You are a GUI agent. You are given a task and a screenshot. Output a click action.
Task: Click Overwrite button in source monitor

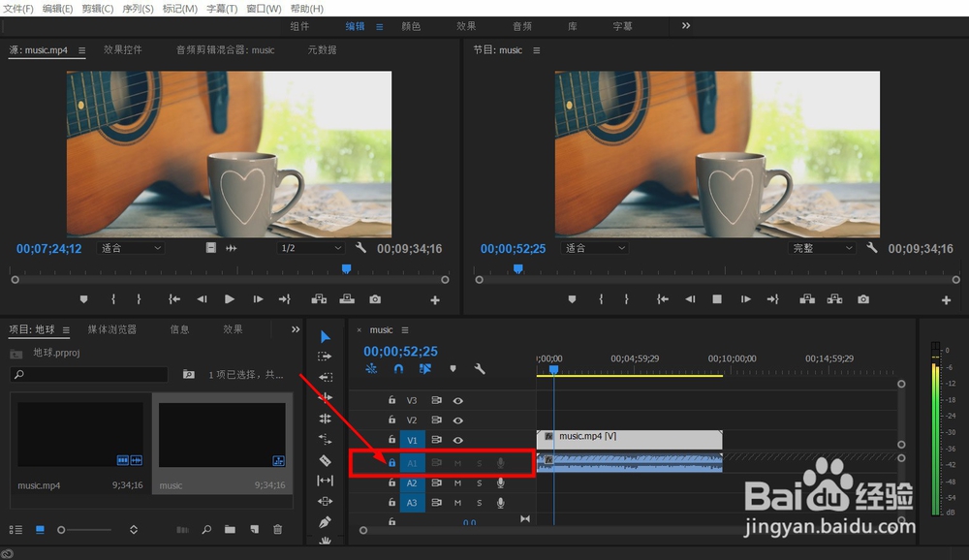pos(347,299)
